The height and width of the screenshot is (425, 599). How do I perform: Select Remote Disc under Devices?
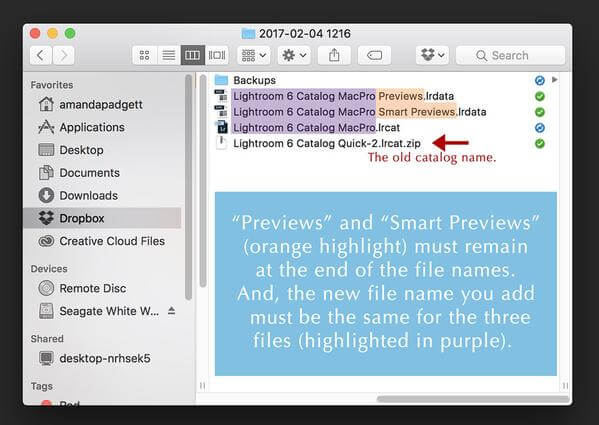pyautogui.click(x=102, y=288)
